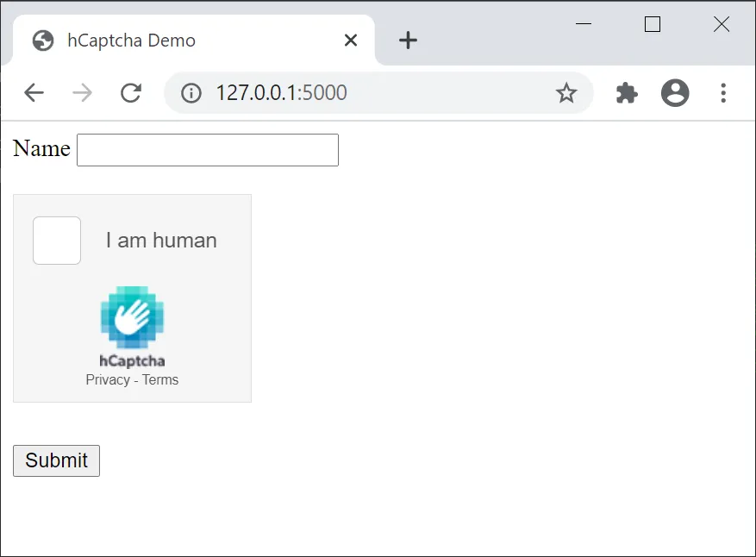Toggle the hCaptcha verification checkbox
This screenshot has width=756, height=557.
(x=56, y=241)
